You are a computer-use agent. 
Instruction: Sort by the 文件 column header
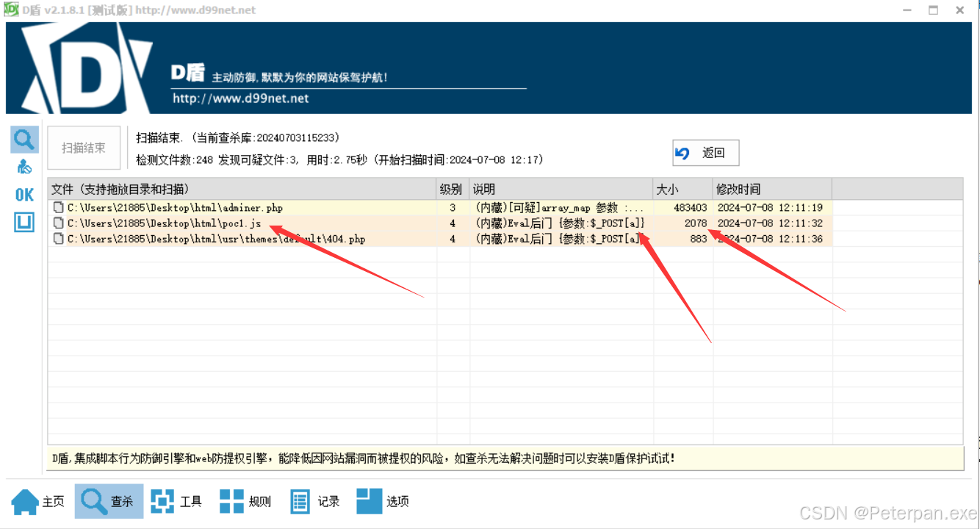tap(242, 189)
